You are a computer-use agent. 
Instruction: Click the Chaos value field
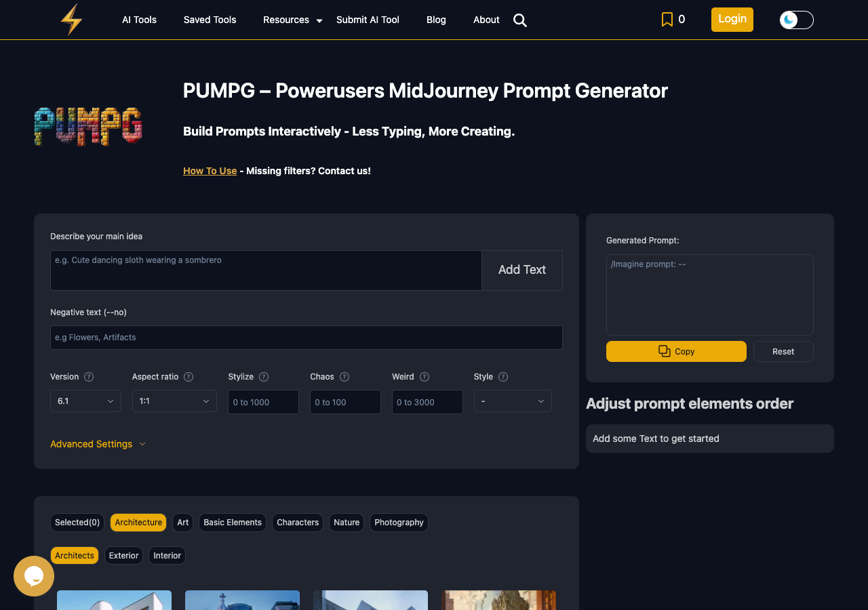(x=345, y=402)
